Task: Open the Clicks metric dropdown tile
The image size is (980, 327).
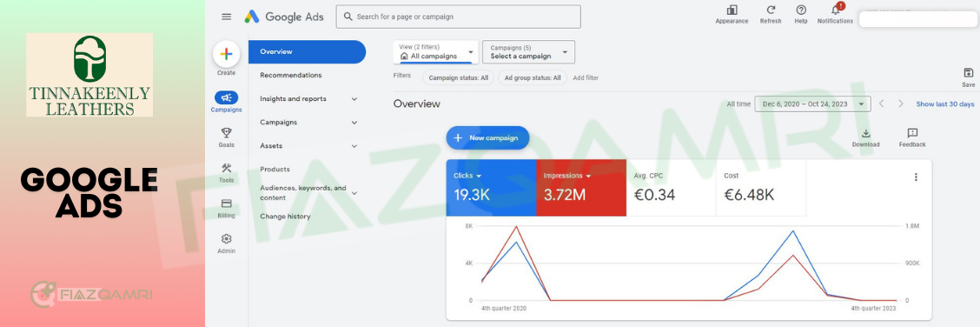Action: 491,188
